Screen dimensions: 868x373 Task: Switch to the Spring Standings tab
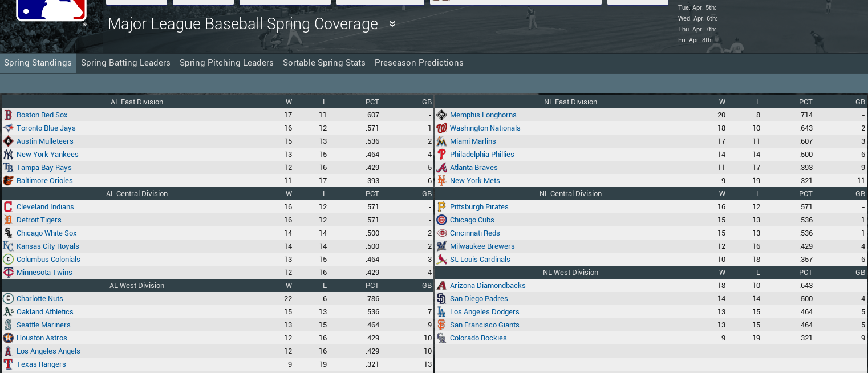click(x=38, y=63)
